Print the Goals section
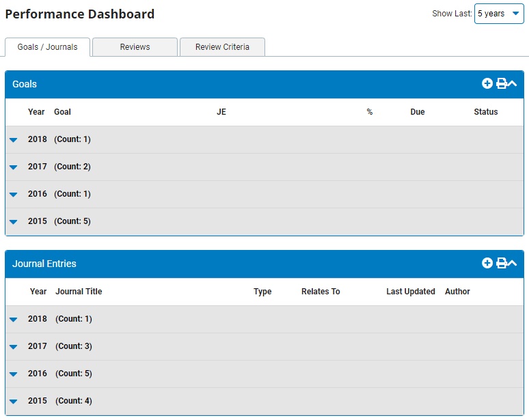 tap(501, 83)
